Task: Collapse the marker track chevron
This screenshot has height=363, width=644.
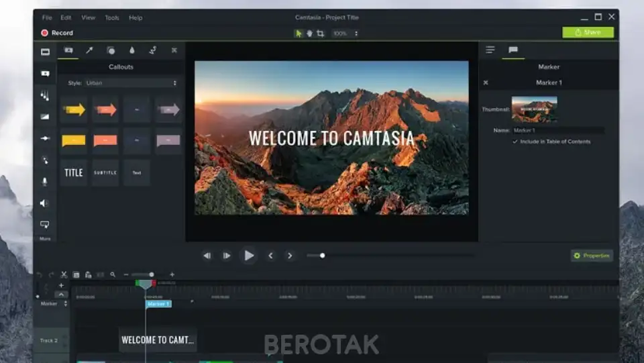Action: (61, 295)
